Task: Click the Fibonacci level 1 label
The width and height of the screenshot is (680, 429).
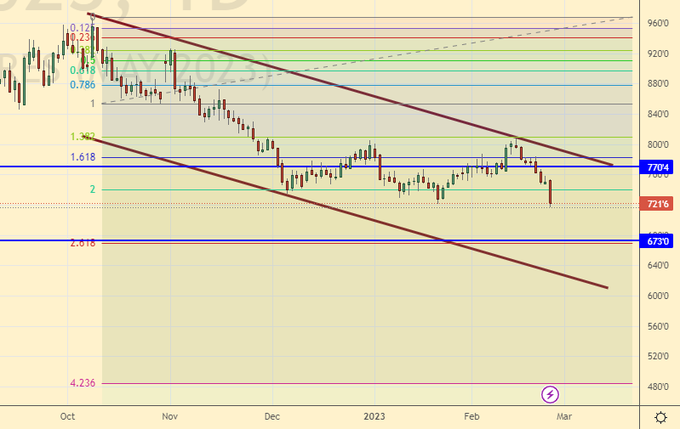Action: point(92,103)
